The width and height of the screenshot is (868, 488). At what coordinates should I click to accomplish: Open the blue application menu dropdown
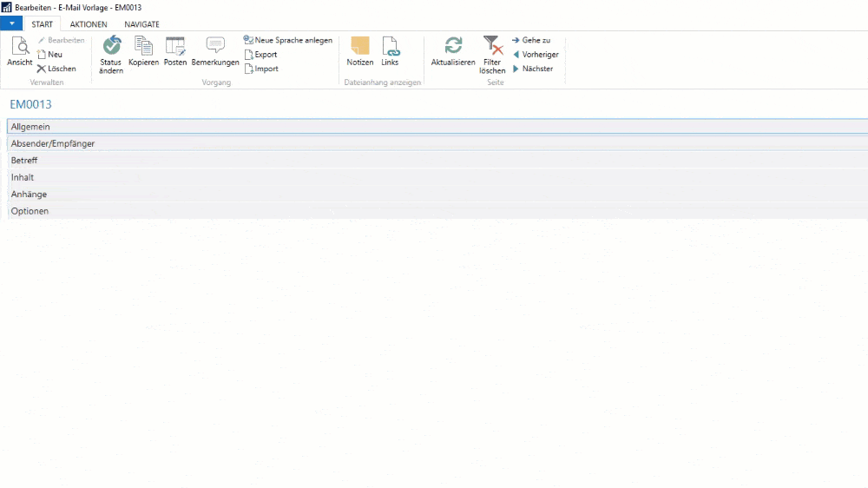coord(11,23)
